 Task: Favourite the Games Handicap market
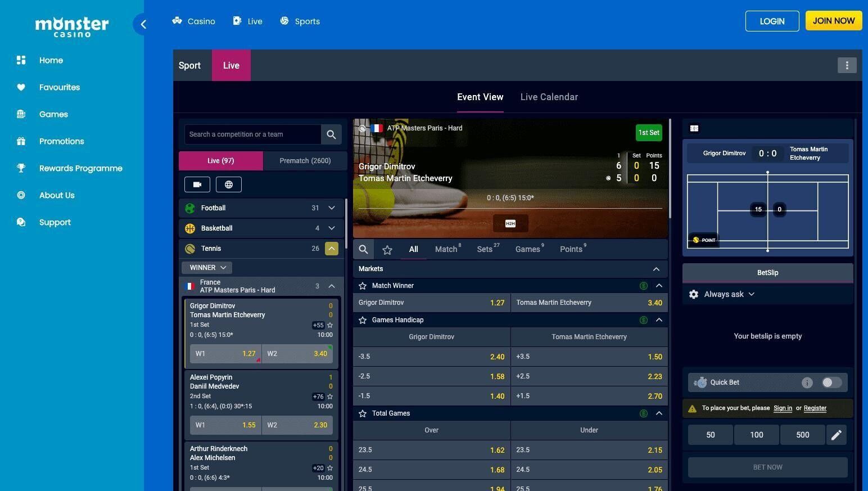tap(363, 320)
